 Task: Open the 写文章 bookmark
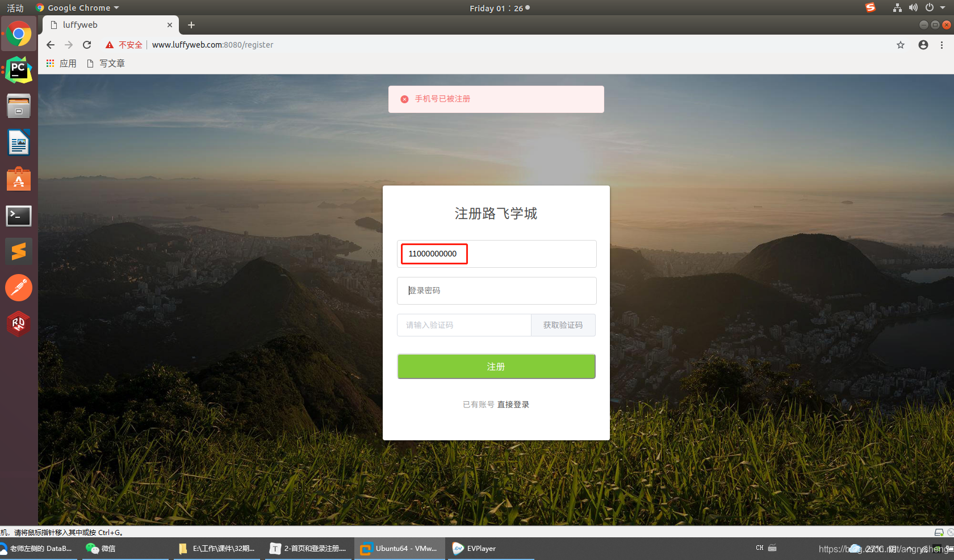(106, 64)
